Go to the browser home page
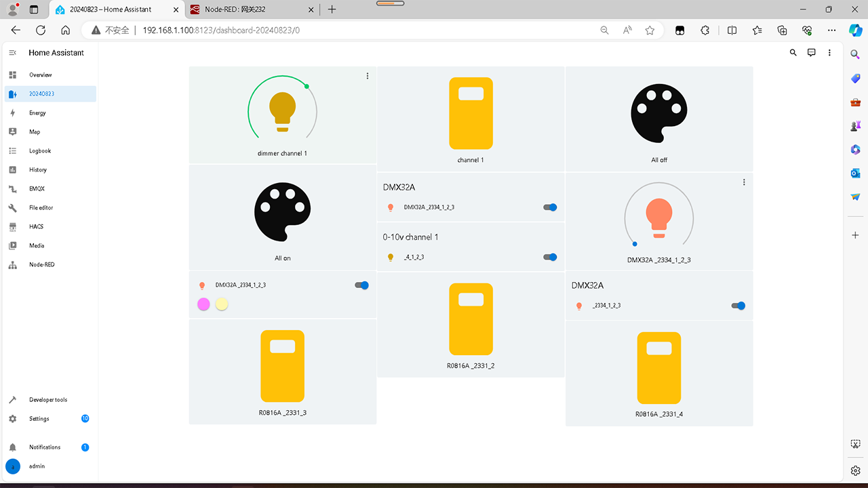868x488 pixels. point(65,30)
